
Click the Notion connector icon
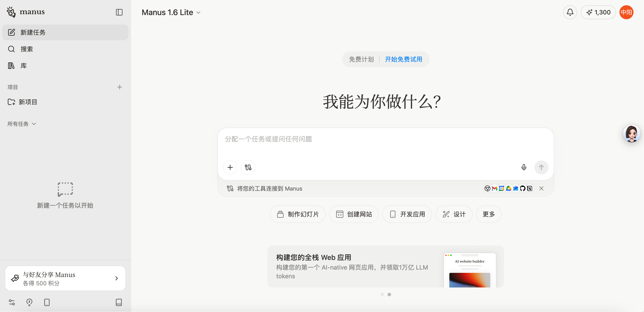tap(530, 188)
